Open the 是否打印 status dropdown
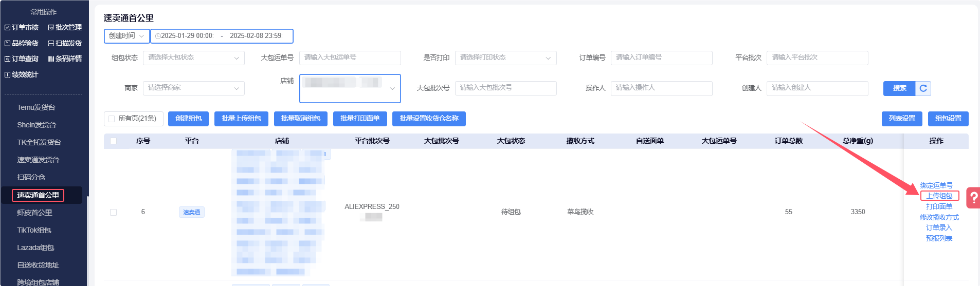Screen dimensions: 980x286 click(x=505, y=58)
